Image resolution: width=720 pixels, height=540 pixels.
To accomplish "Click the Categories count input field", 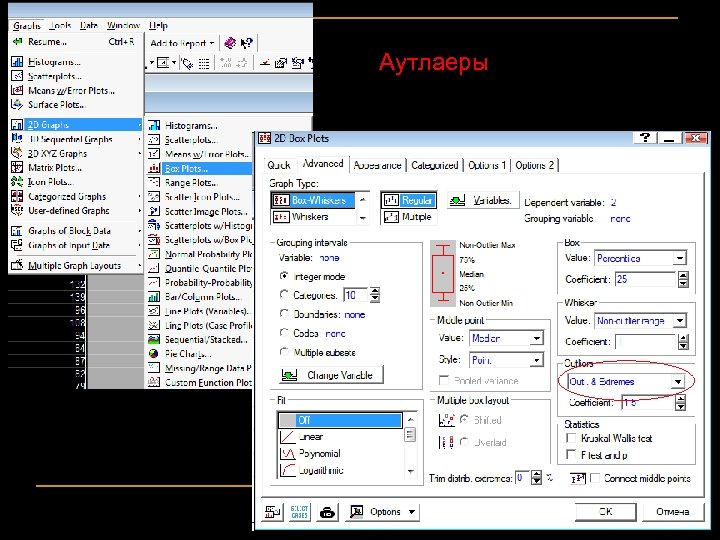I will [355, 295].
